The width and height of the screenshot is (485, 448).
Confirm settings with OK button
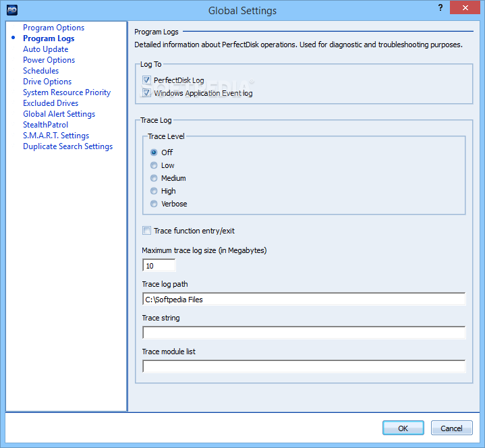point(403,428)
